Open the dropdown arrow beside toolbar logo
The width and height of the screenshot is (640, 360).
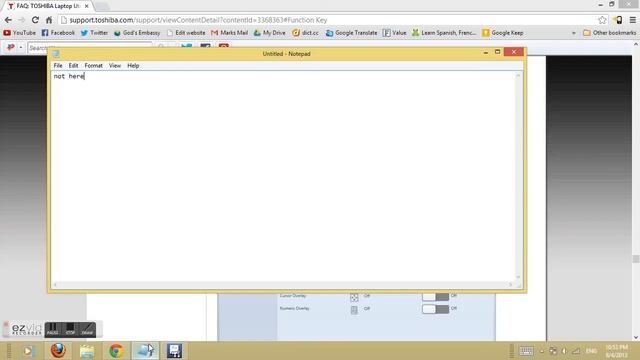(x=20, y=48)
